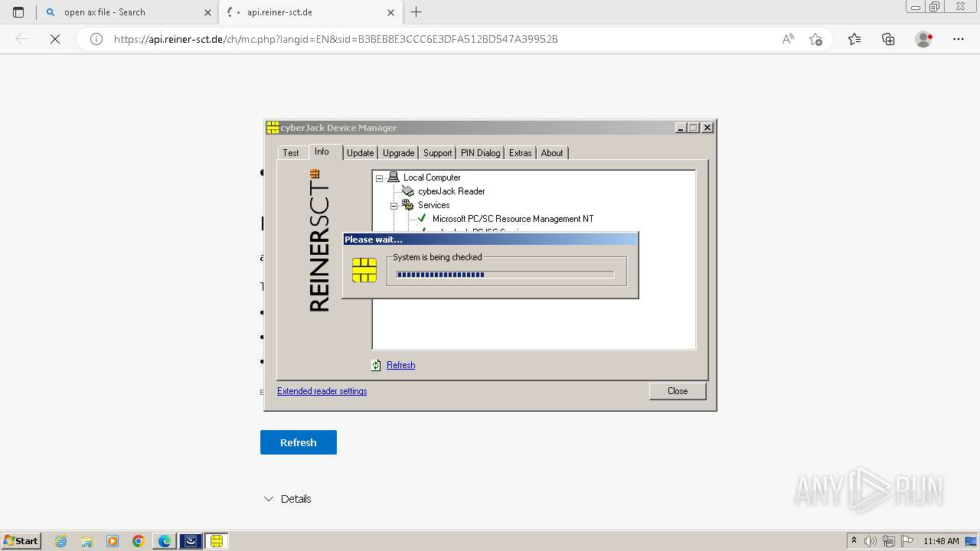Click the cyberJack Device Manager title icon
Screen dimensions: 980x551
pos(273,128)
